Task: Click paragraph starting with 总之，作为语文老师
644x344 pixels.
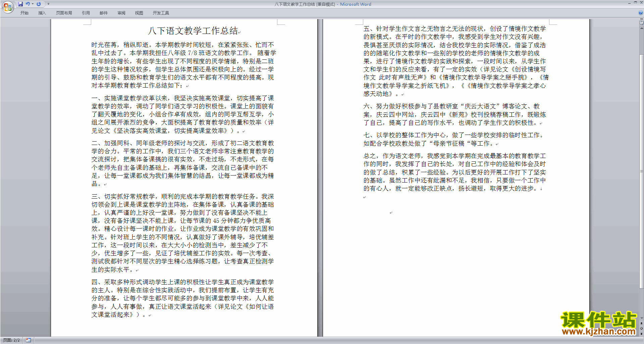Action: pos(455,172)
